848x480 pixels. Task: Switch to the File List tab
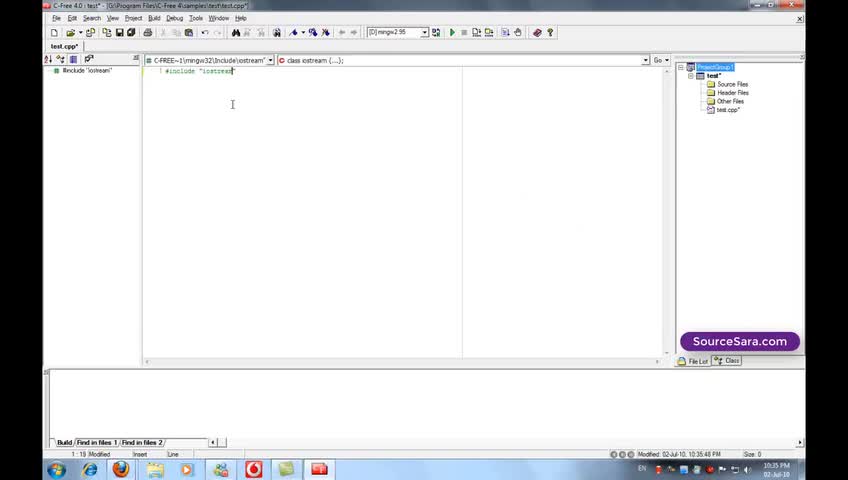point(693,361)
